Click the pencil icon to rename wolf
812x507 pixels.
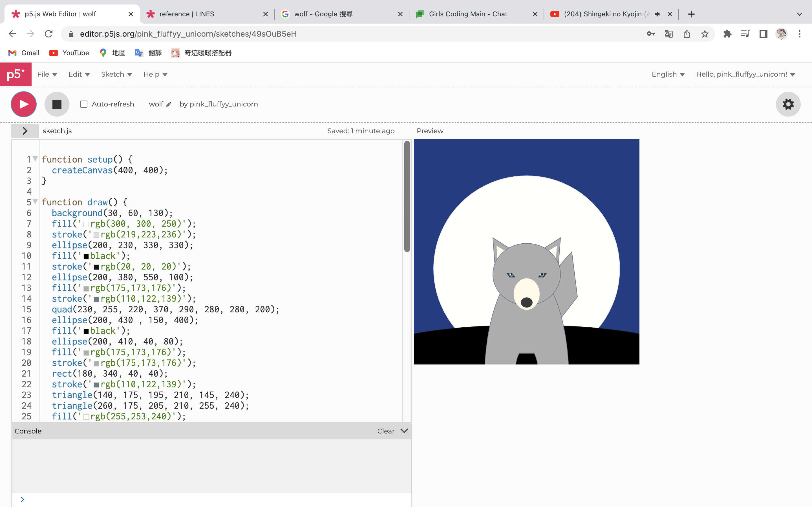point(169,104)
